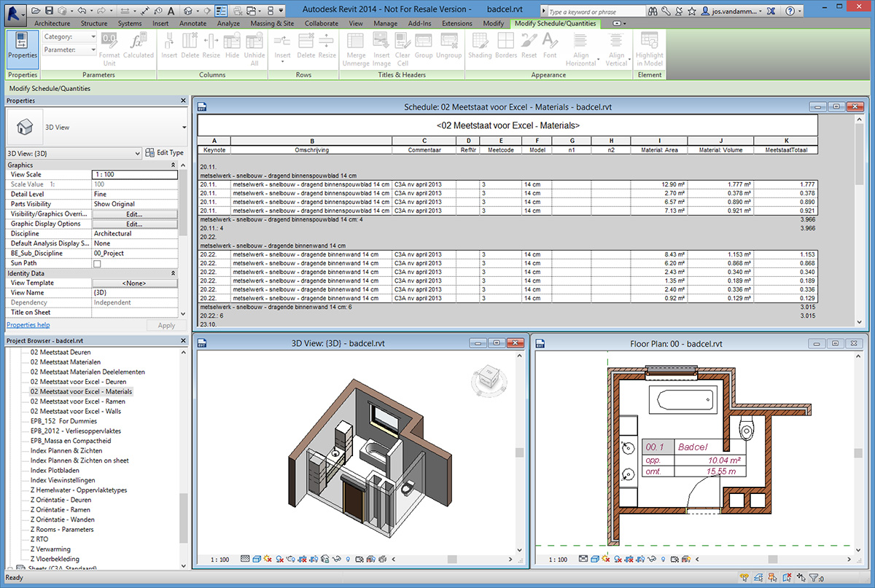The width and height of the screenshot is (875, 588).
Task: Open the Extensions ribbon tab
Action: (456, 23)
